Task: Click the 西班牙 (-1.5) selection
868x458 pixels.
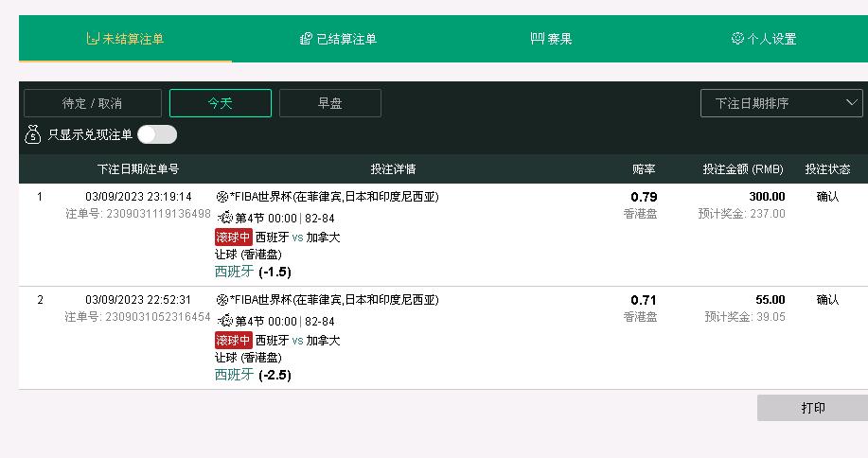Action: tap(253, 272)
